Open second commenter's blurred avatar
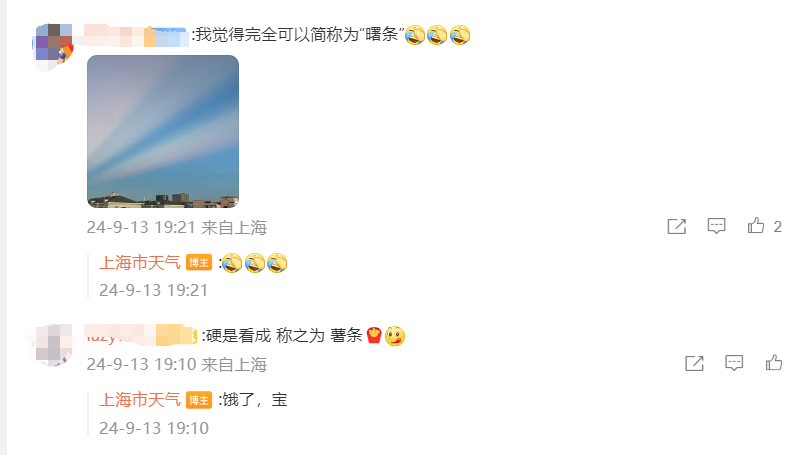 [x=51, y=344]
